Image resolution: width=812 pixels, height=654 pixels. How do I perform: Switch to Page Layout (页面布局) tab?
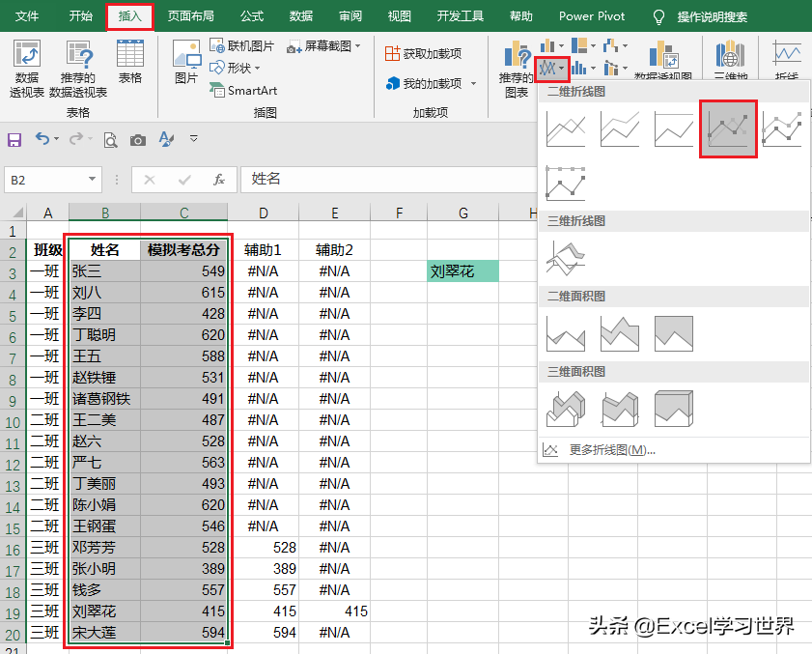tap(190, 16)
